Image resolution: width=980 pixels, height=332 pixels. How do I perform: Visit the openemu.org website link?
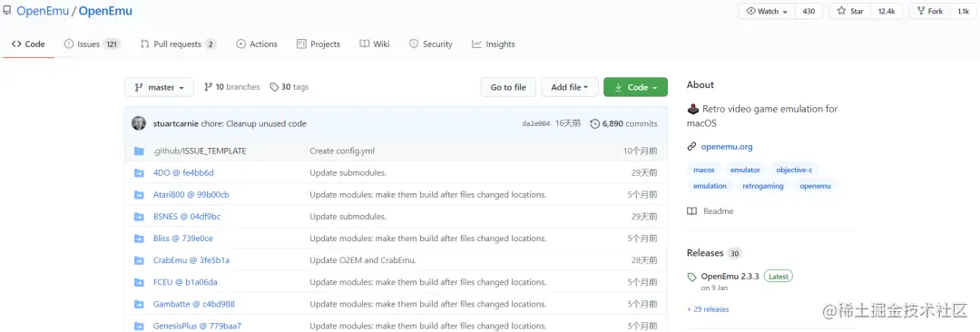click(727, 148)
